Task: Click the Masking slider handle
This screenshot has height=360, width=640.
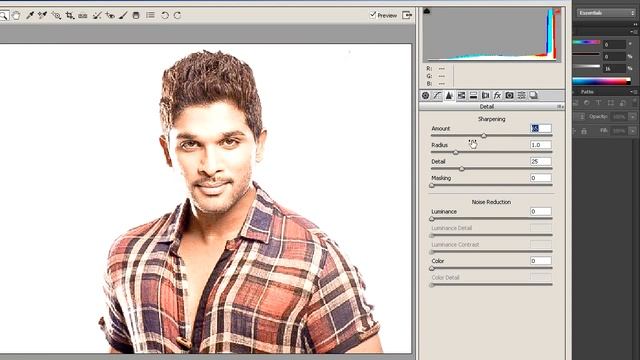Action: [x=432, y=185]
